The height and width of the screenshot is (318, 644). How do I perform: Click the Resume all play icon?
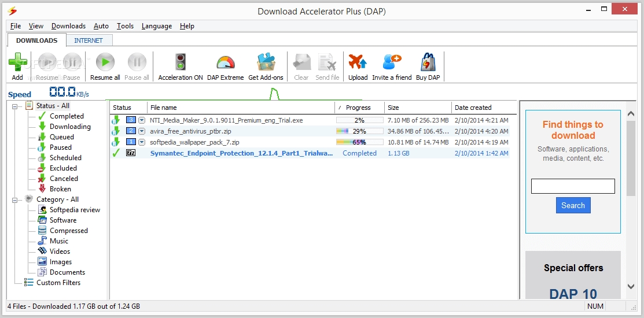[105, 63]
